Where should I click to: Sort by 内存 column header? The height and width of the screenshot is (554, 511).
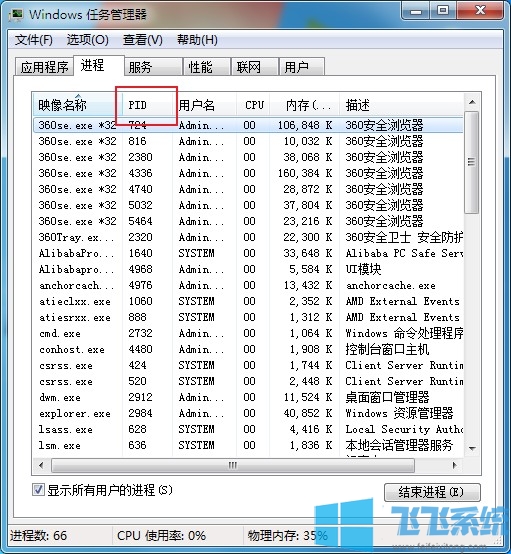pos(305,105)
